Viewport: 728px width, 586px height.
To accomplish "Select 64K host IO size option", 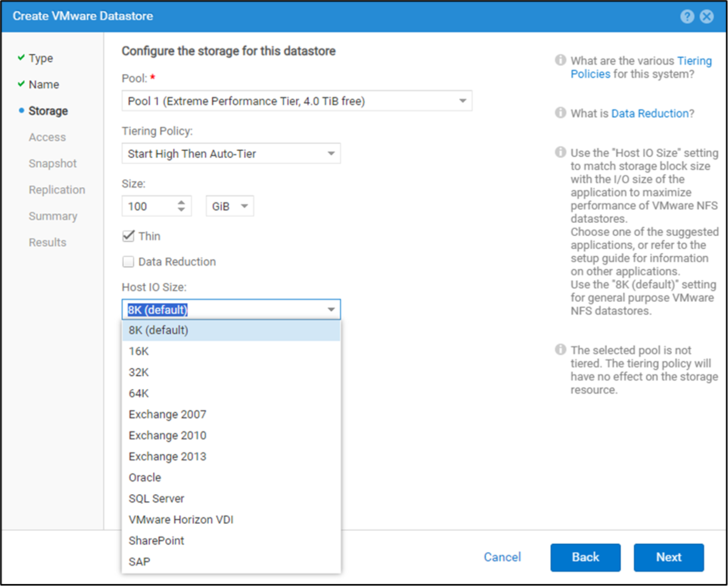I will (x=231, y=393).
